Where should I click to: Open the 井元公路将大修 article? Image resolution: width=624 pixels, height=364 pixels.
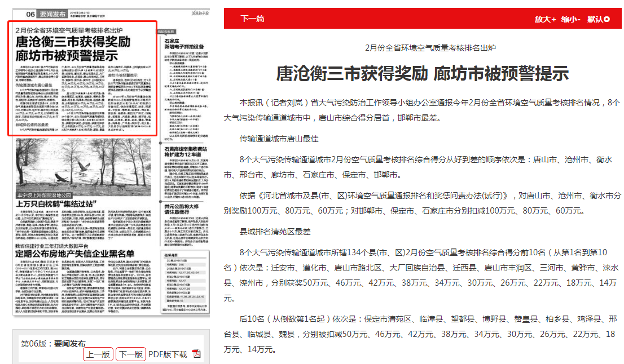point(181,210)
